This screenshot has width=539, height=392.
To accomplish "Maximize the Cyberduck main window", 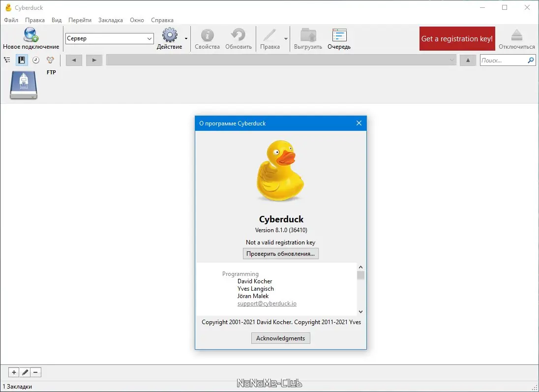I will click(x=505, y=7).
